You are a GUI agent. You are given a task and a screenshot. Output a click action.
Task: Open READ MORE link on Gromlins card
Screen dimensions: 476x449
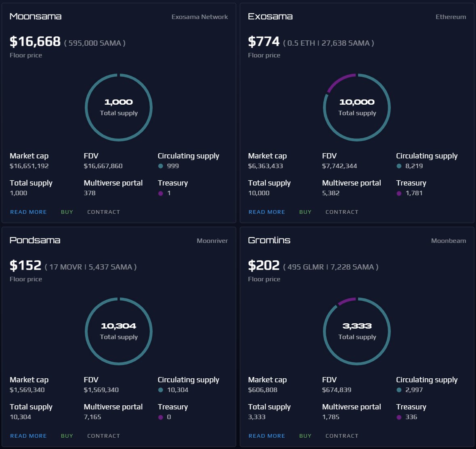pos(266,436)
